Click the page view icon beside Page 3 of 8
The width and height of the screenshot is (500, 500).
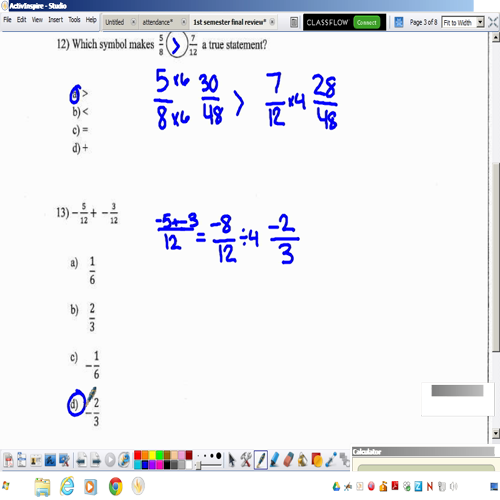(399, 22)
